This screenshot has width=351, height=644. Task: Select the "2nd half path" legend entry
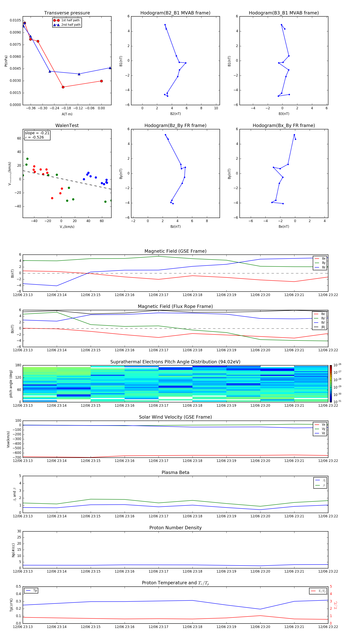pyautogui.click(x=67, y=25)
